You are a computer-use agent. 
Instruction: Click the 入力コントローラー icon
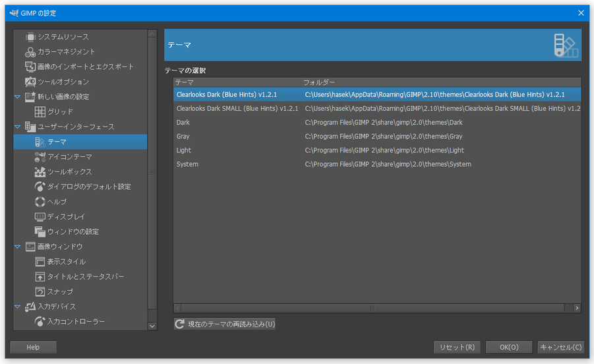(40, 322)
